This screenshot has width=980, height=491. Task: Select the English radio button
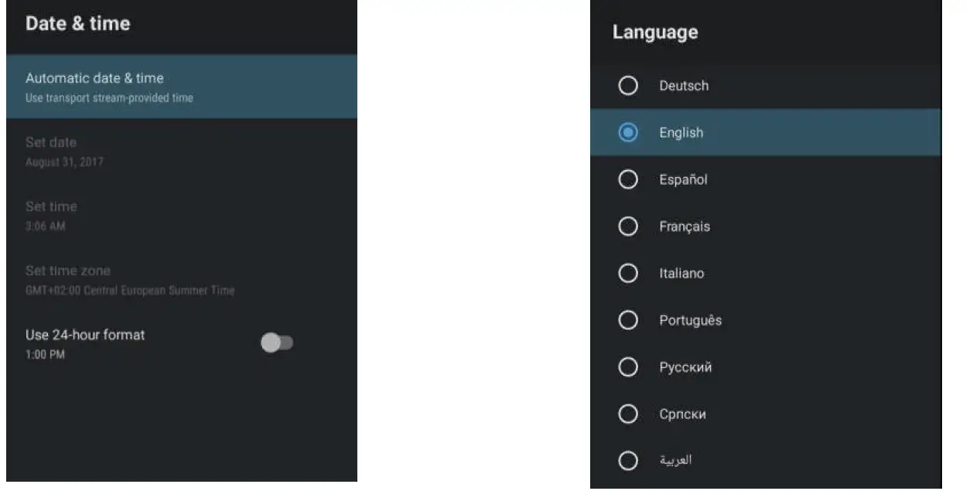[x=628, y=133]
